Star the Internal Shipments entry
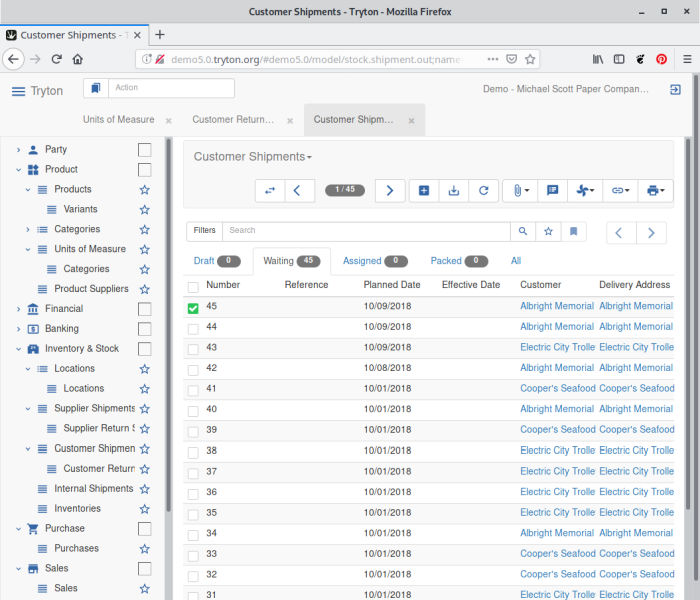This screenshot has width=700, height=600. (144, 489)
